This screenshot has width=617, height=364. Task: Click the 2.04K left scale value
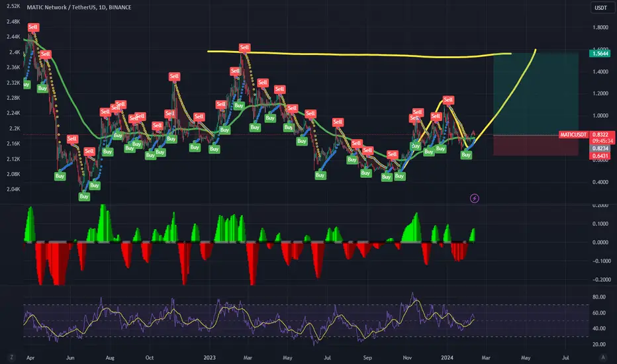[x=13, y=189]
